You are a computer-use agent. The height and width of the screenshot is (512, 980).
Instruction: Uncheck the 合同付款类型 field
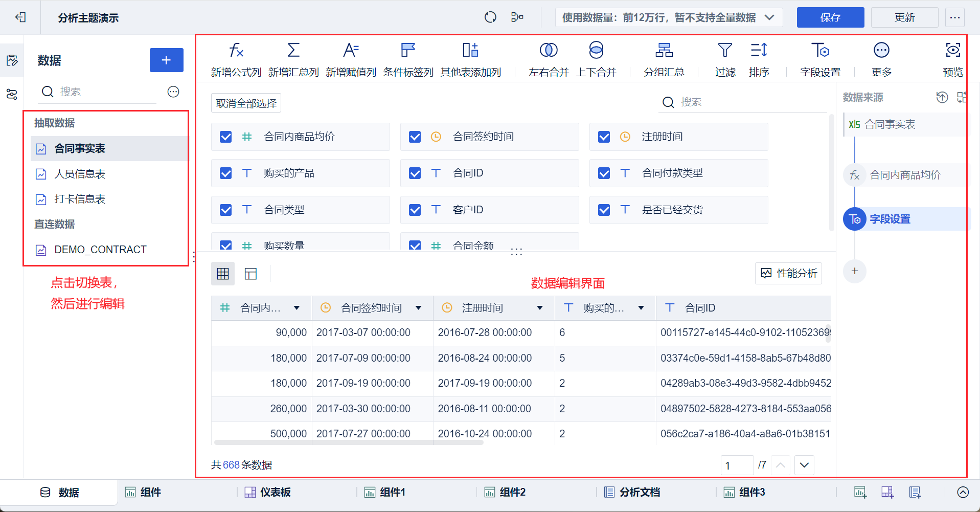point(604,173)
